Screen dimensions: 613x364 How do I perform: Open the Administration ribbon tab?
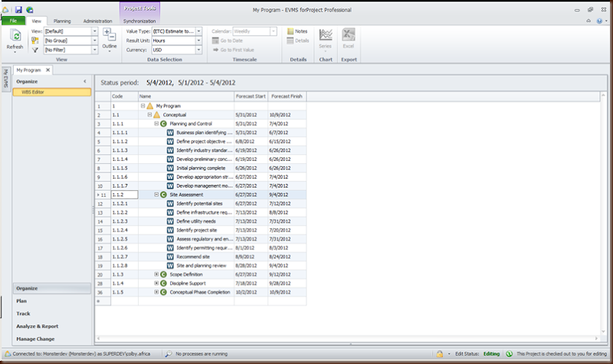[x=97, y=21]
